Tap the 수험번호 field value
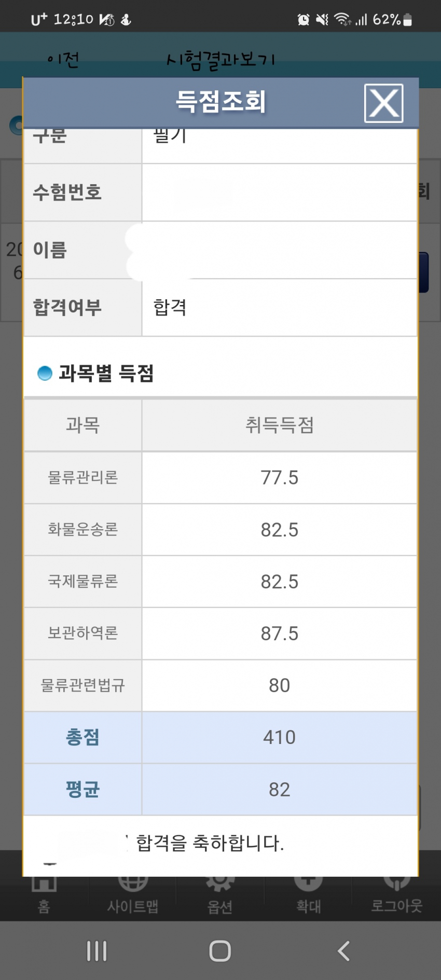Viewport: 441px width, 980px height. 280,192
